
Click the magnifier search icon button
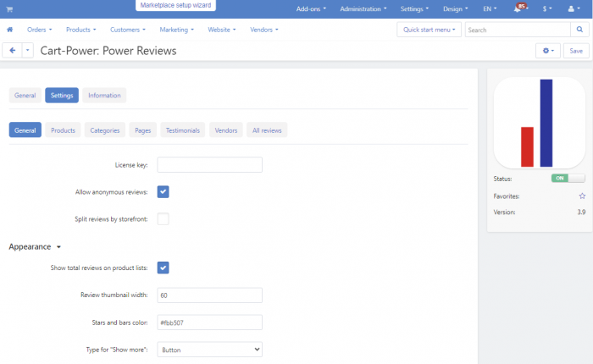pyautogui.click(x=579, y=30)
